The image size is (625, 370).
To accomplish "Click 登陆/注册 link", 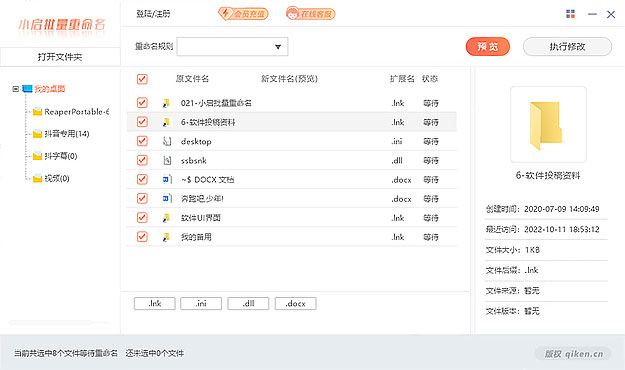I will coord(153,14).
